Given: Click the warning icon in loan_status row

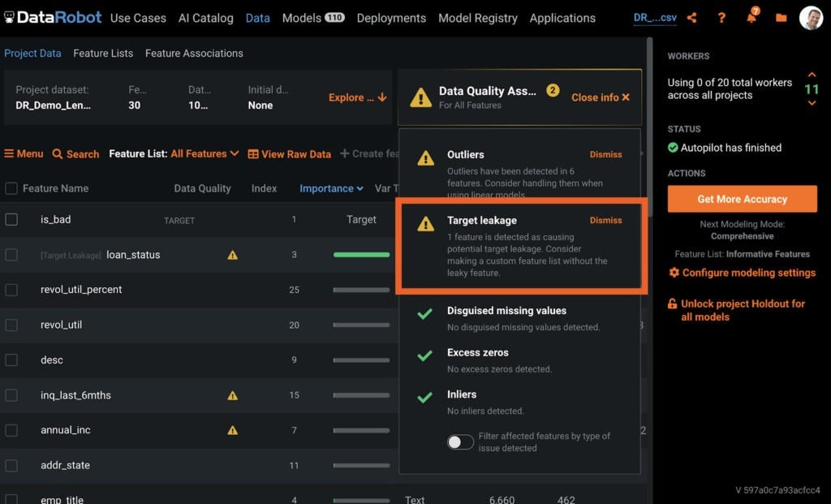Looking at the screenshot, I should [233, 255].
